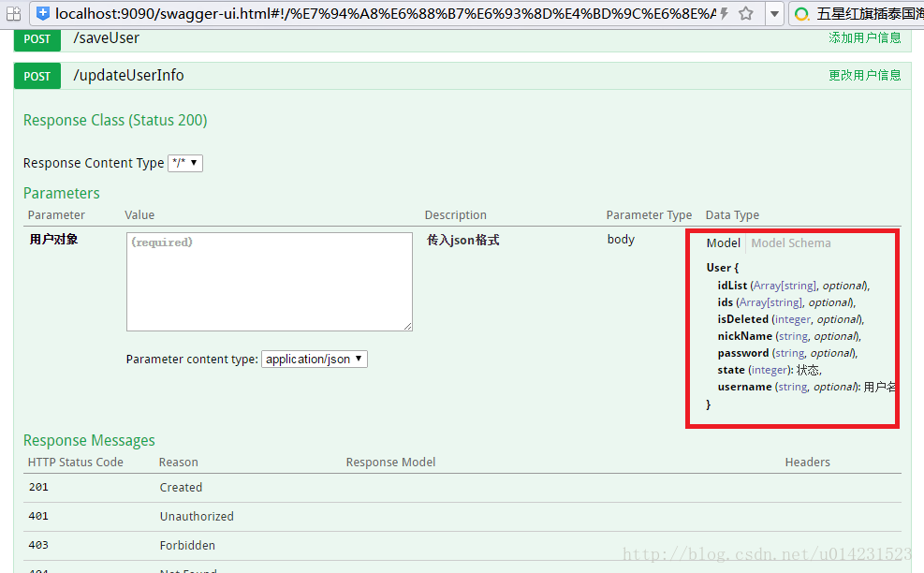Click the Response Model column header
Screen dimensions: 924x573
tap(390, 463)
